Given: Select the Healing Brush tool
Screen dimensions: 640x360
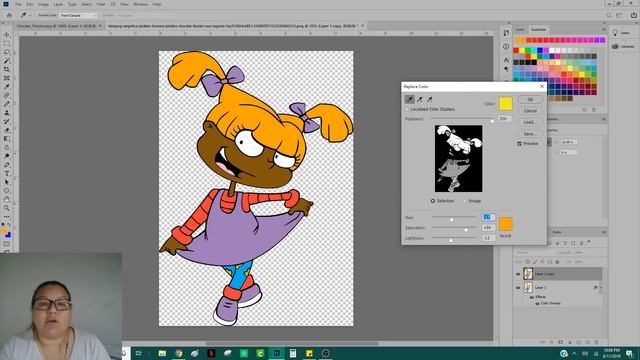Looking at the screenshot, I should point(7,95).
